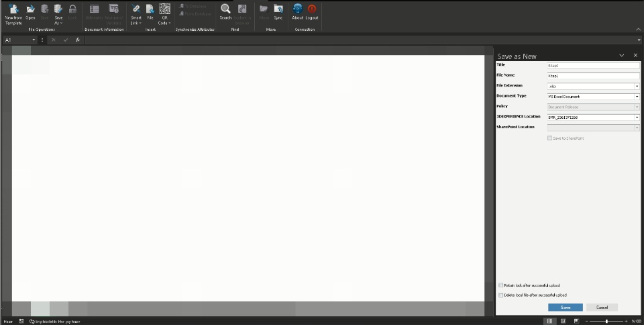Click the Smart Link insert icon
644x325 pixels.
coord(136,9)
